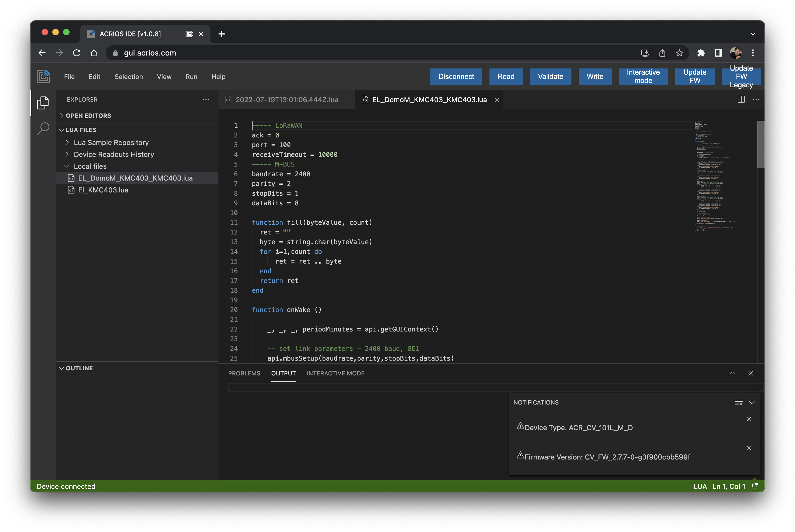The height and width of the screenshot is (532, 795).
Task: Click the Update FW Legacy button
Action: click(741, 76)
